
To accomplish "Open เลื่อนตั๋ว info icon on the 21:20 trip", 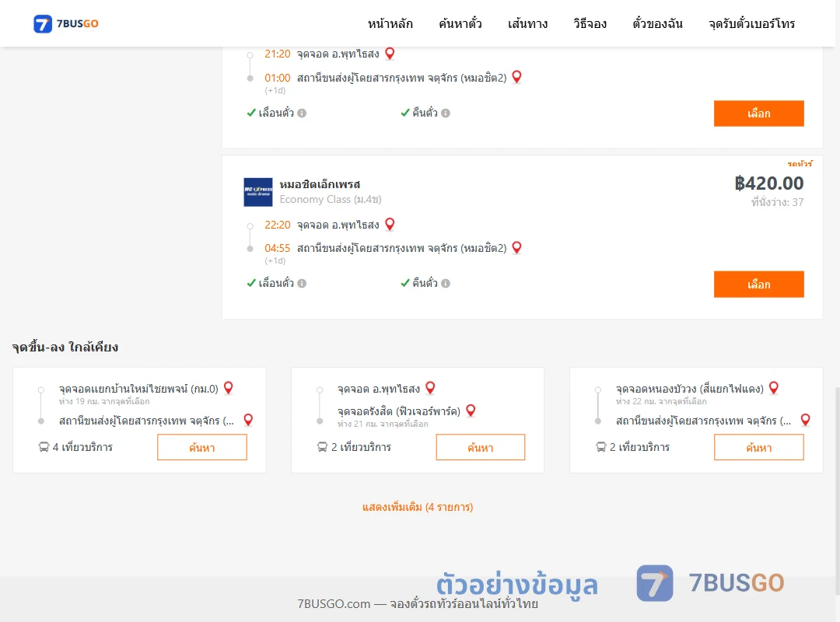I will (x=302, y=113).
